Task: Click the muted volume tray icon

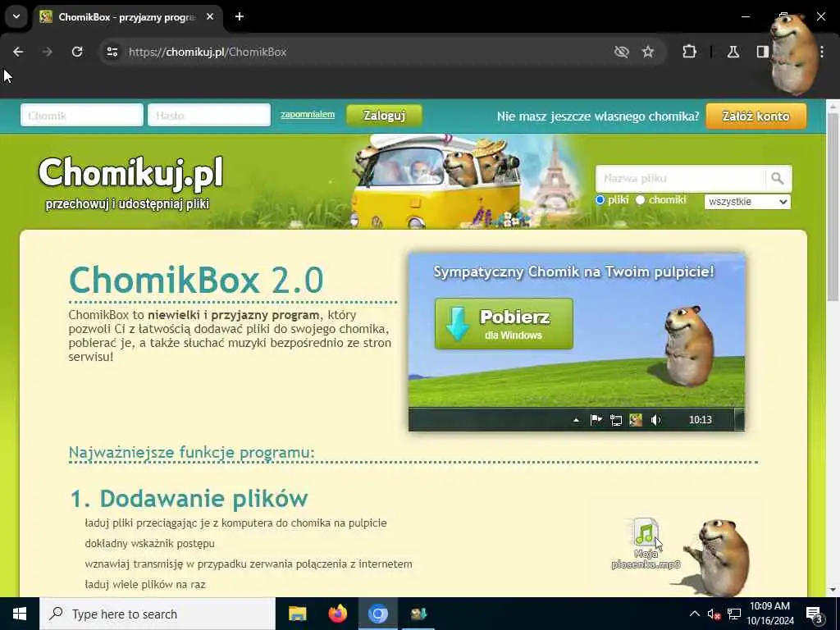Action: pyautogui.click(x=714, y=614)
